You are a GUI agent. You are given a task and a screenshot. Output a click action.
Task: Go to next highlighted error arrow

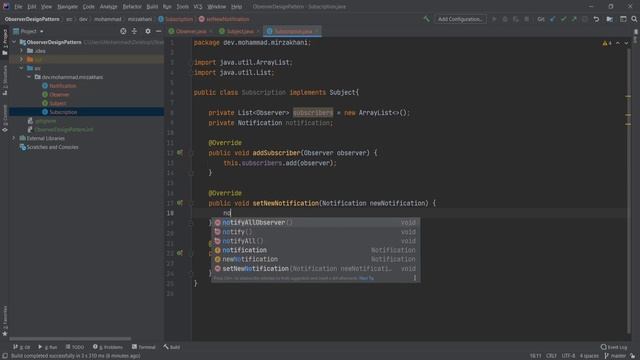626,43
